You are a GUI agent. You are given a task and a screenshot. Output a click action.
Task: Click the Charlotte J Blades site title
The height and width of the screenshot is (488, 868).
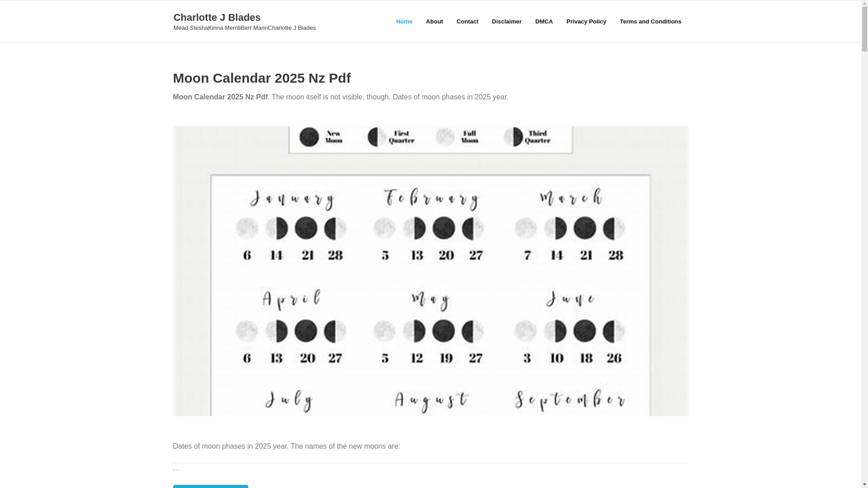pos(217,17)
